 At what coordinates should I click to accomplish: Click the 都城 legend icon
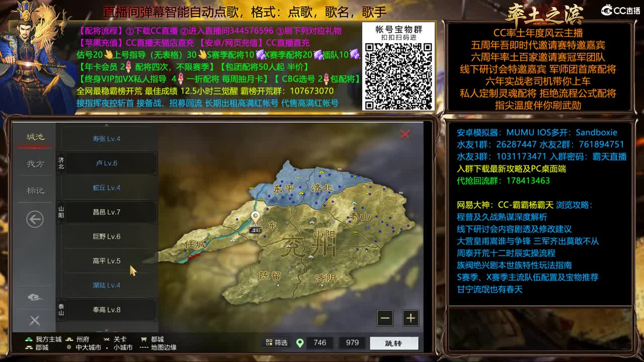144,339
